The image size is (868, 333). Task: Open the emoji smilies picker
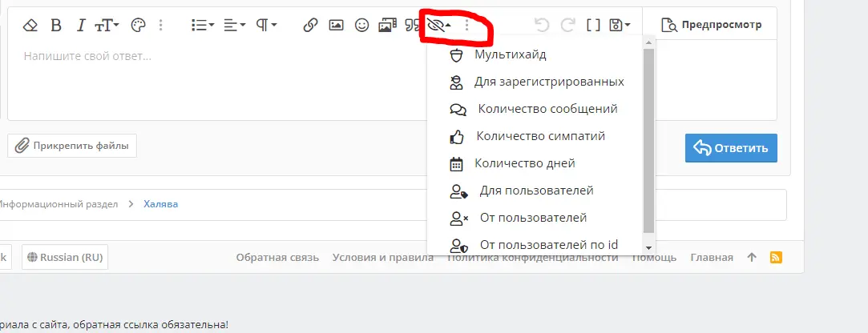click(x=362, y=25)
